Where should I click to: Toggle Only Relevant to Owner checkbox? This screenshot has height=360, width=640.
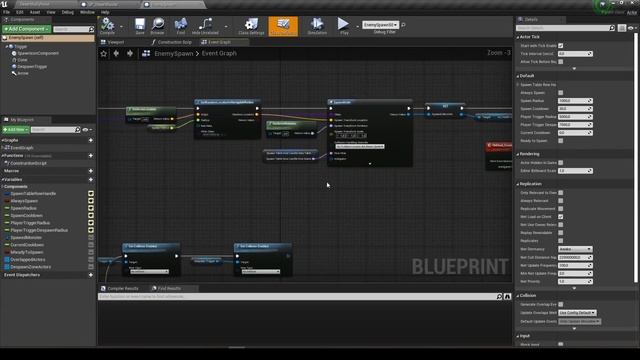tap(560, 193)
